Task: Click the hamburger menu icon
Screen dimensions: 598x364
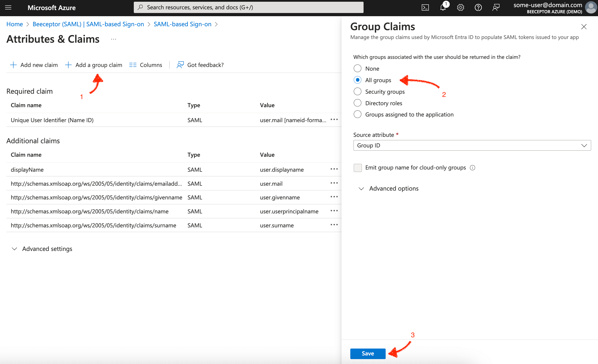Action: 8,7
